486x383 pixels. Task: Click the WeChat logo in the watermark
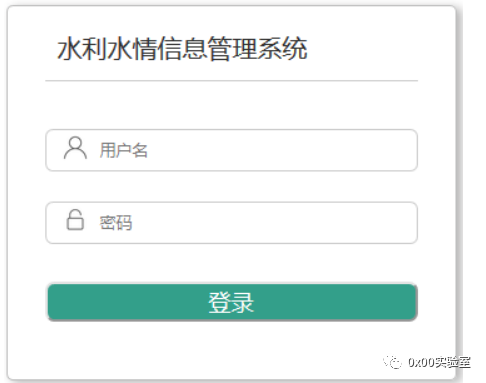tap(393, 362)
